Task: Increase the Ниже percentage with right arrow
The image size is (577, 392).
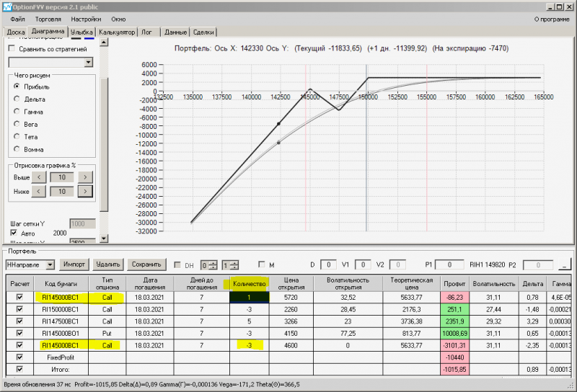Action: pyautogui.click(x=85, y=191)
